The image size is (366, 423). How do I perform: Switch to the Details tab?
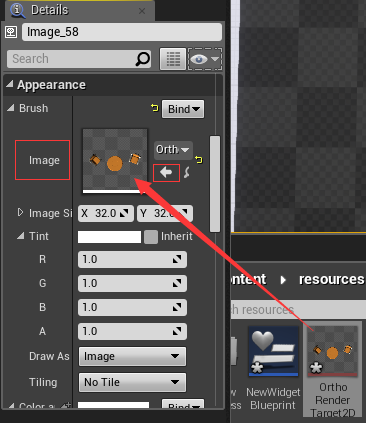tap(50, 10)
